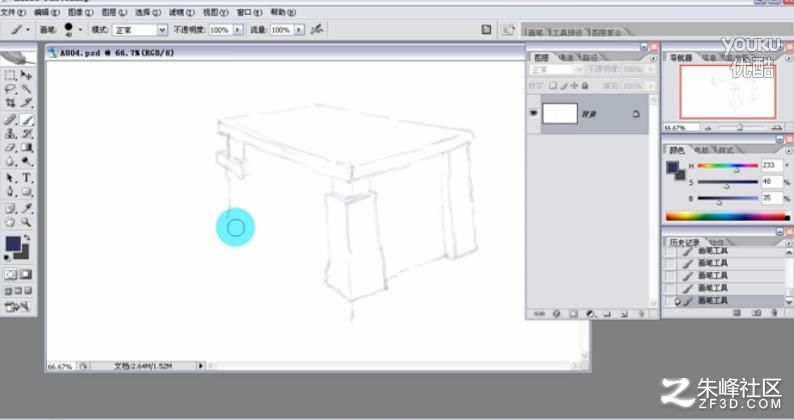Open the File Browser icon in options bar
Viewport: 794px width, 420px height.
508,30
